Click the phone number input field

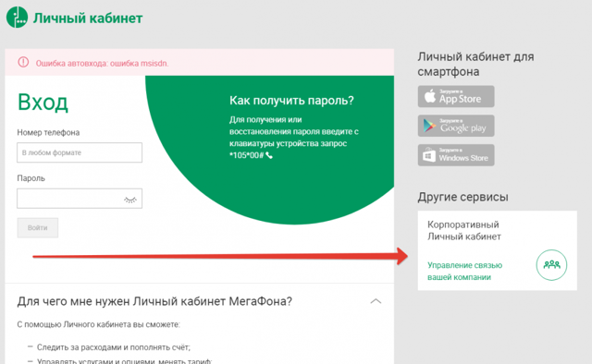click(80, 152)
